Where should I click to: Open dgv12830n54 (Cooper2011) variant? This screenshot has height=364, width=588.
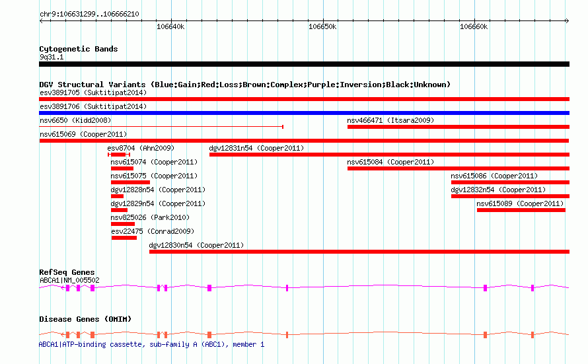[x=196, y=245]
